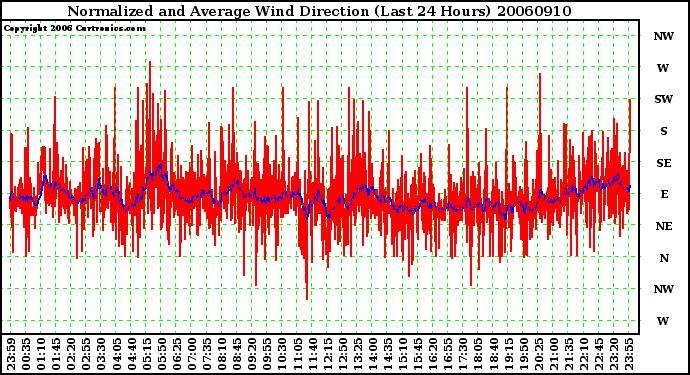Click the 23:20 time label
The image size is (690, 375).
[x=614, y=354]
